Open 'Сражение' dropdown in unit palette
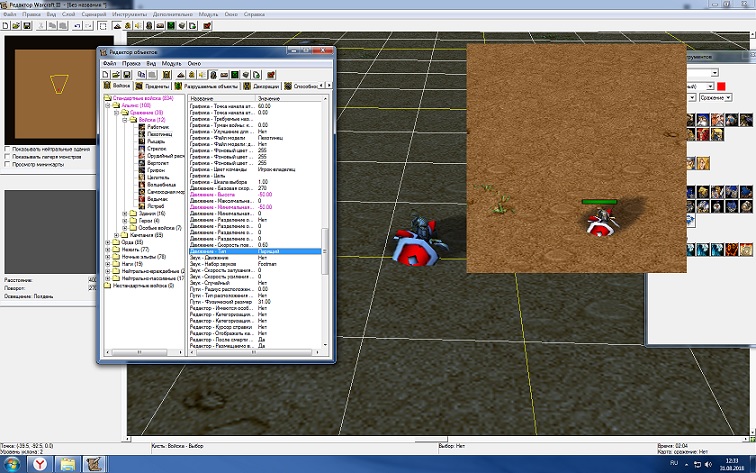 click(x=716, y=97)
